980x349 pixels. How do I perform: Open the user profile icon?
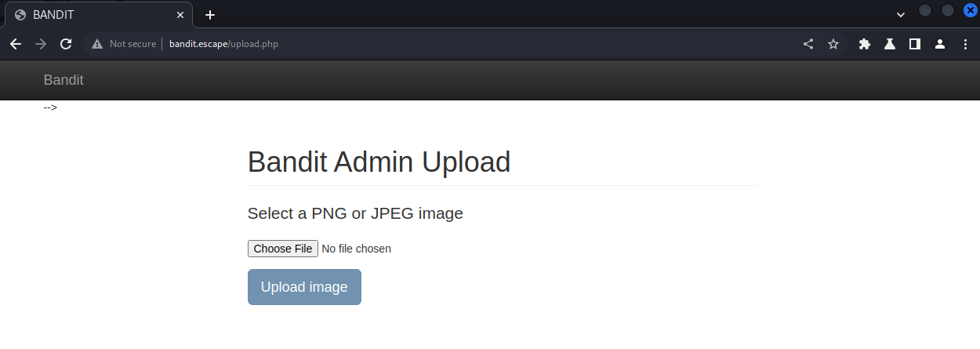[940, 44]
